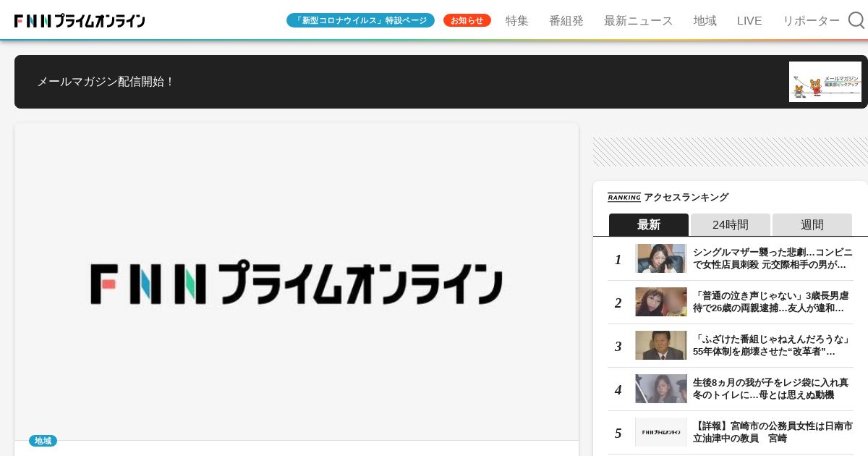
Task: Click thumbnail of ranking 4 baby article
Action: [661, 389]
